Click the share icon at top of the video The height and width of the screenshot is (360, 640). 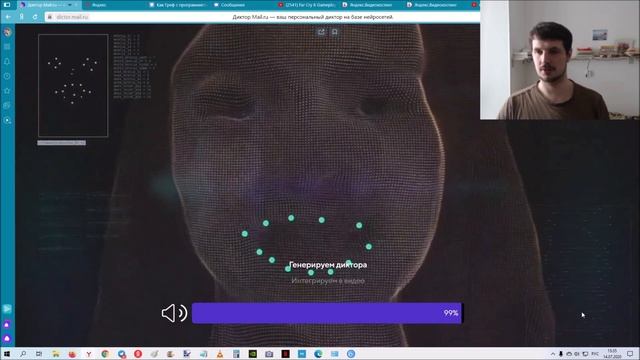tap(321, 32)
